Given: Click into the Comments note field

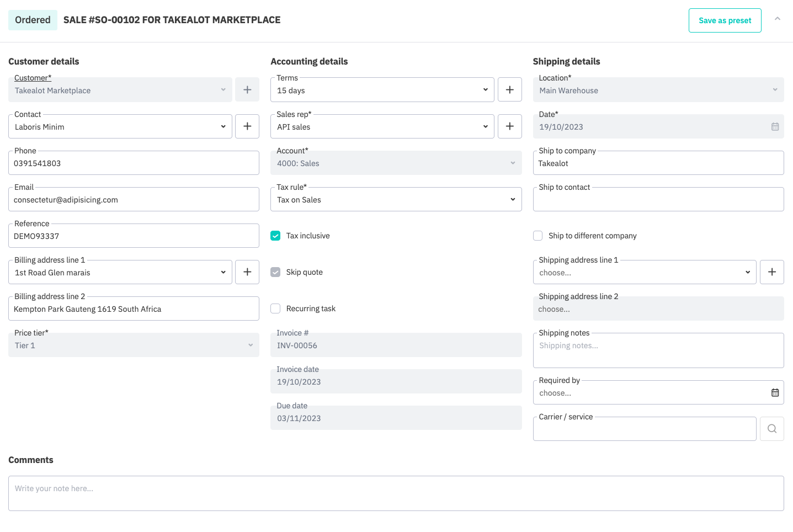Looking at the screenshot, I should coord(396,493).
